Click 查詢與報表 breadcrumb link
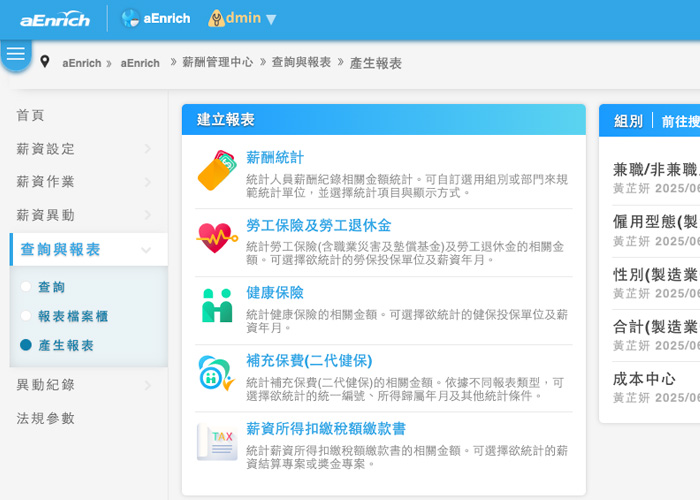The width and height of the screenshot is (700, 500). (x=301, y=62)
